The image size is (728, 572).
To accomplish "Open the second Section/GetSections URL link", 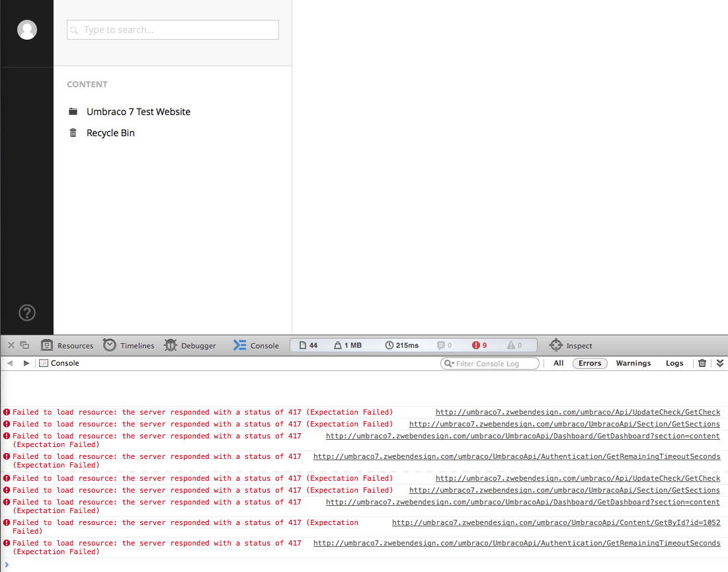I will coord(565,490).
